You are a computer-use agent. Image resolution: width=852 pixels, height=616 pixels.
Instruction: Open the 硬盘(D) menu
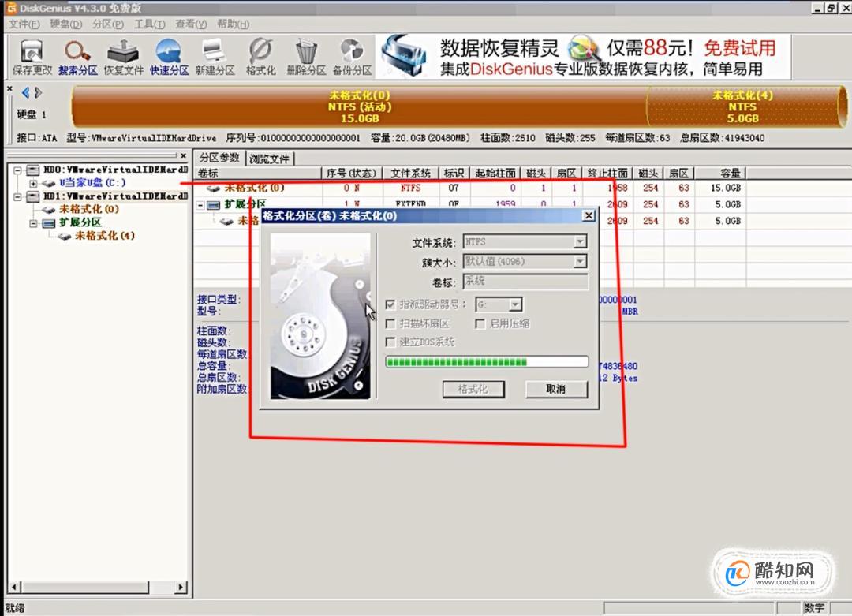click(x=65, y=24)
